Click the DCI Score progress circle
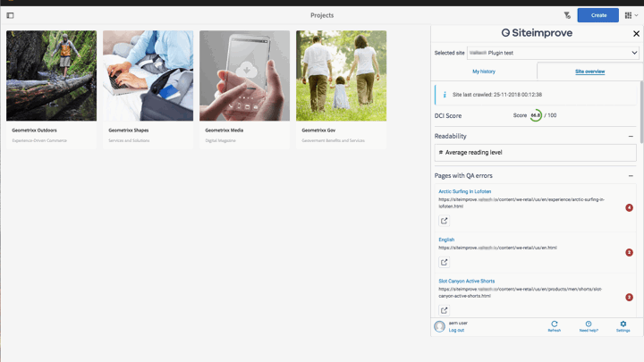The height and width of the screenshot is (362, 644). tap(536, 115)
